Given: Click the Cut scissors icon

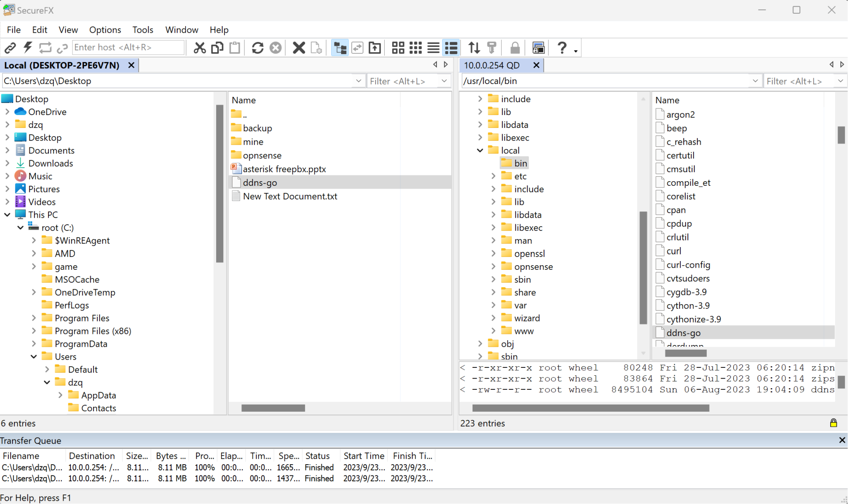Looking at the screenshot, I should coord(200,48).
